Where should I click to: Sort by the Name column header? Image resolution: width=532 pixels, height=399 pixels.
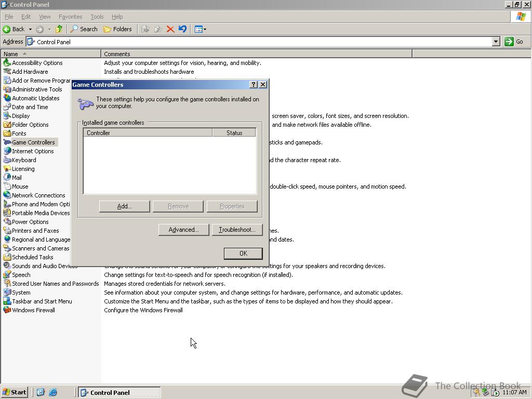tap(51, 54)
